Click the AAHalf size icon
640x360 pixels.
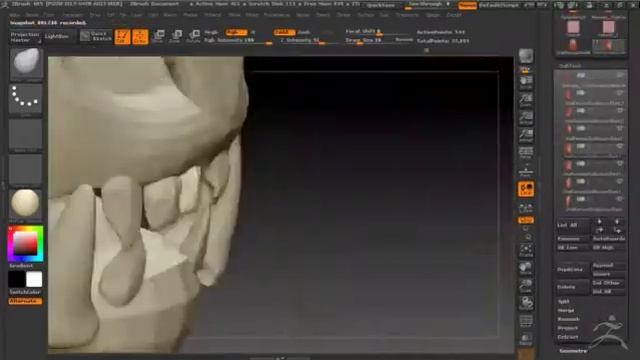tap(526, 136)
